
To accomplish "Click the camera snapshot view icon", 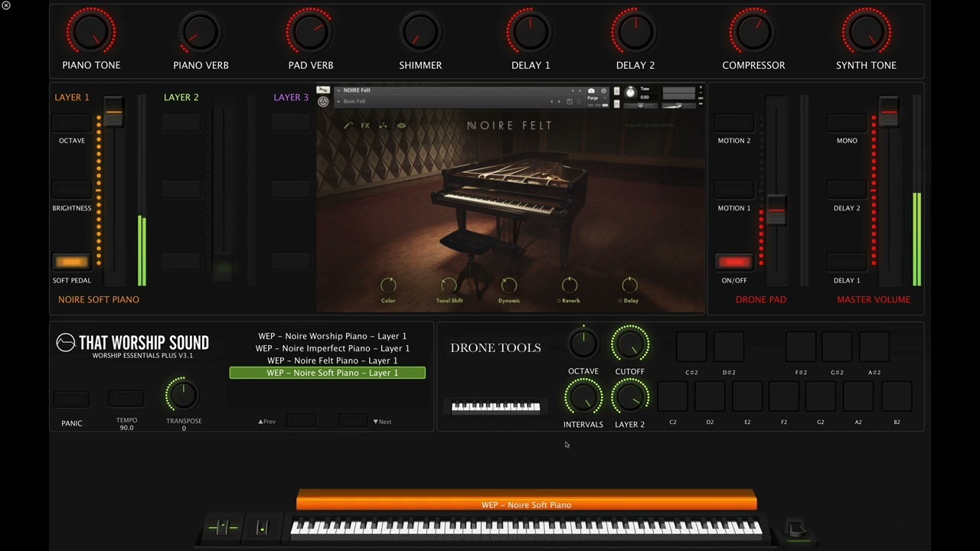I will 591,90.
